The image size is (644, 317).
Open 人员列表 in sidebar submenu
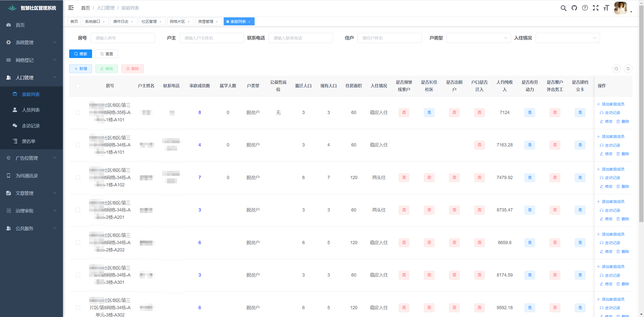(x=31, y=110)
